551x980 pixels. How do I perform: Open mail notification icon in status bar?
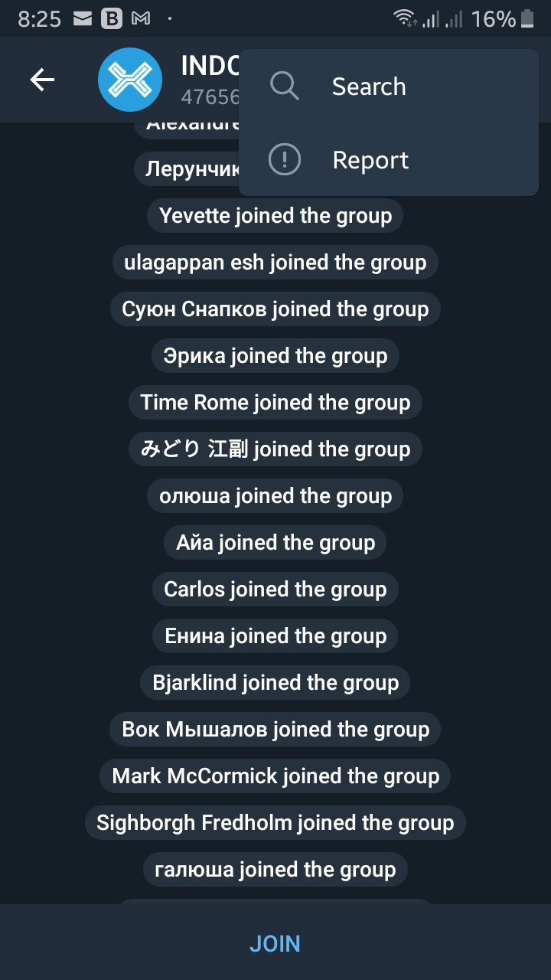[x=83, y=19]
